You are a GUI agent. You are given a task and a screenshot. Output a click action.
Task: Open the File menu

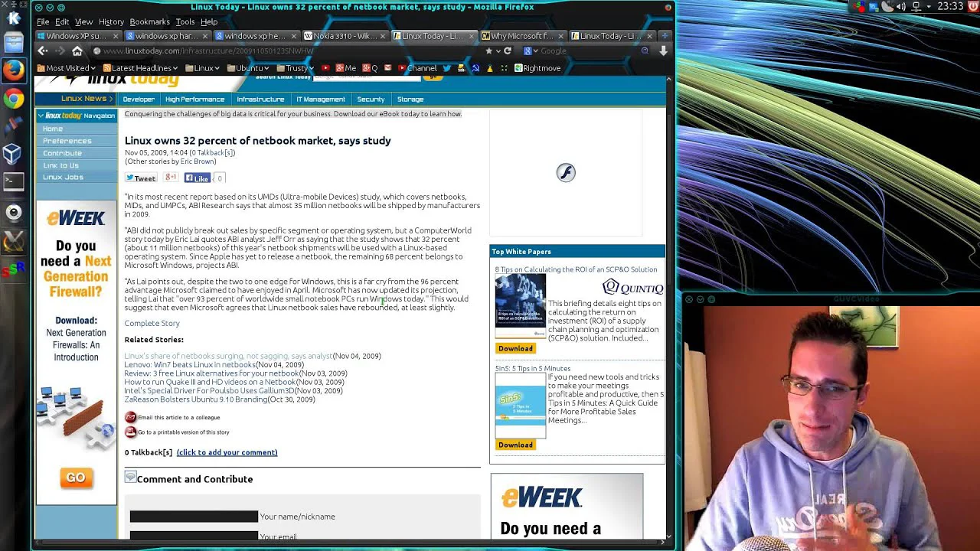[x=43, y=21]
